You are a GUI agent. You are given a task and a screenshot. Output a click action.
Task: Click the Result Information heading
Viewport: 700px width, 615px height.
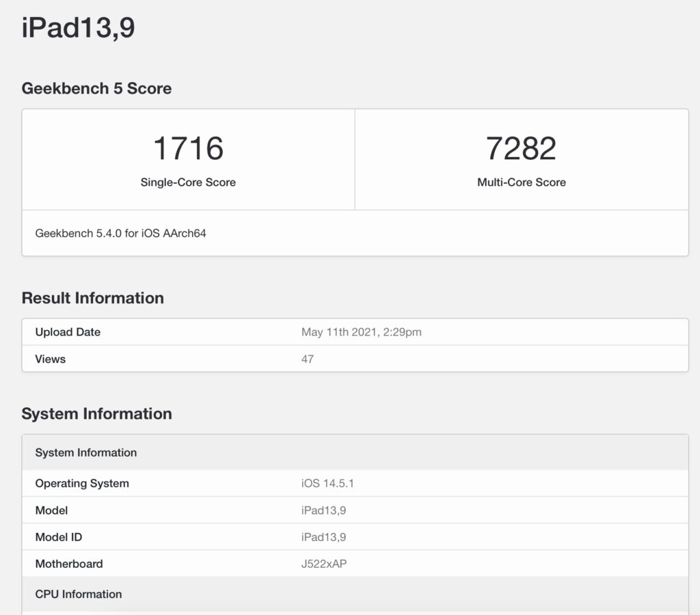[x=93, y=298]
